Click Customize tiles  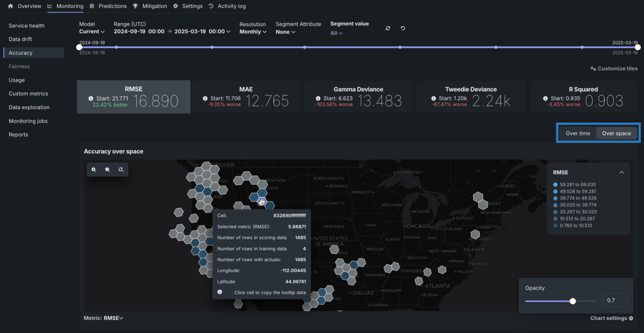[x=614, y=68]
